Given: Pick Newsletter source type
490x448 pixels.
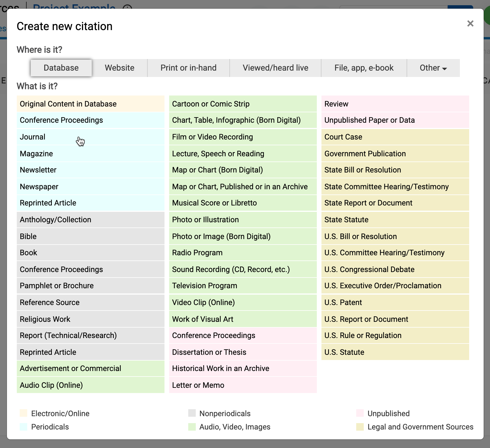Looking at the screenshot, I should [91, 170].
